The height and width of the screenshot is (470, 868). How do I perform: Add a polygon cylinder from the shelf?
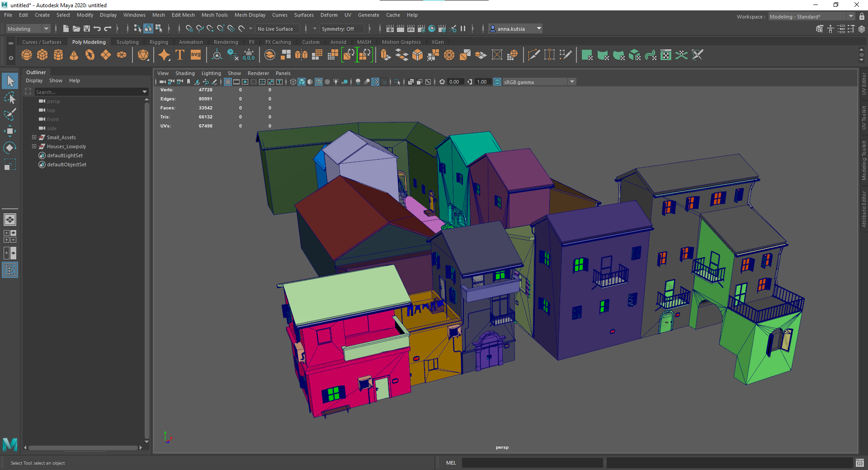click(x=58, y=55)
